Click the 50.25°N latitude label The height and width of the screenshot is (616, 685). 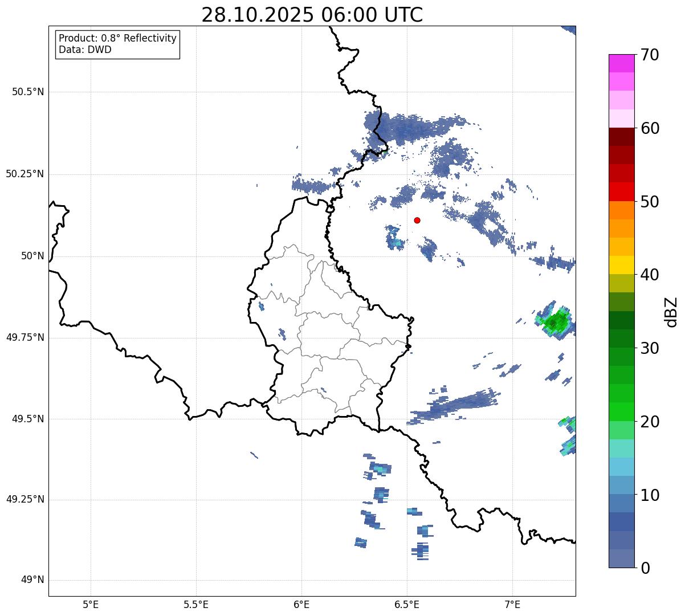[x=25, y=174]
